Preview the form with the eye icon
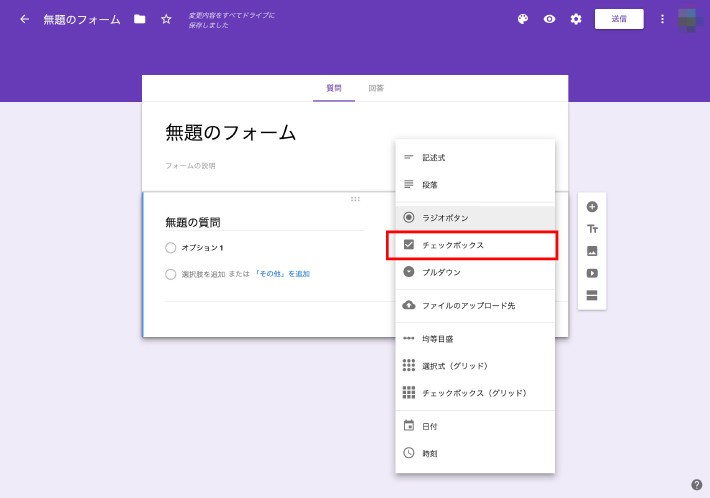This screenshot has width=710, height=498. point(549,19)
